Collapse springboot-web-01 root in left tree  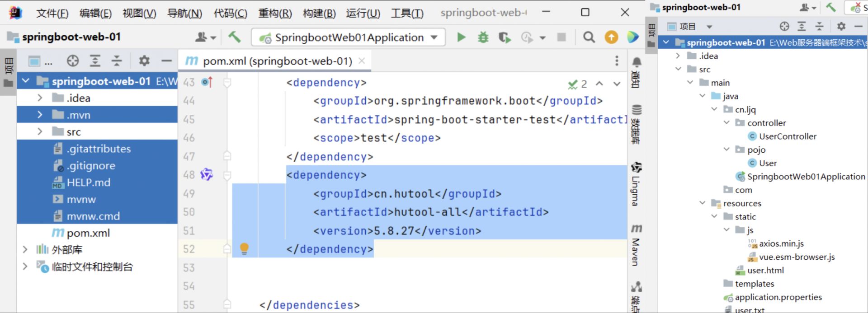point(26,81)
